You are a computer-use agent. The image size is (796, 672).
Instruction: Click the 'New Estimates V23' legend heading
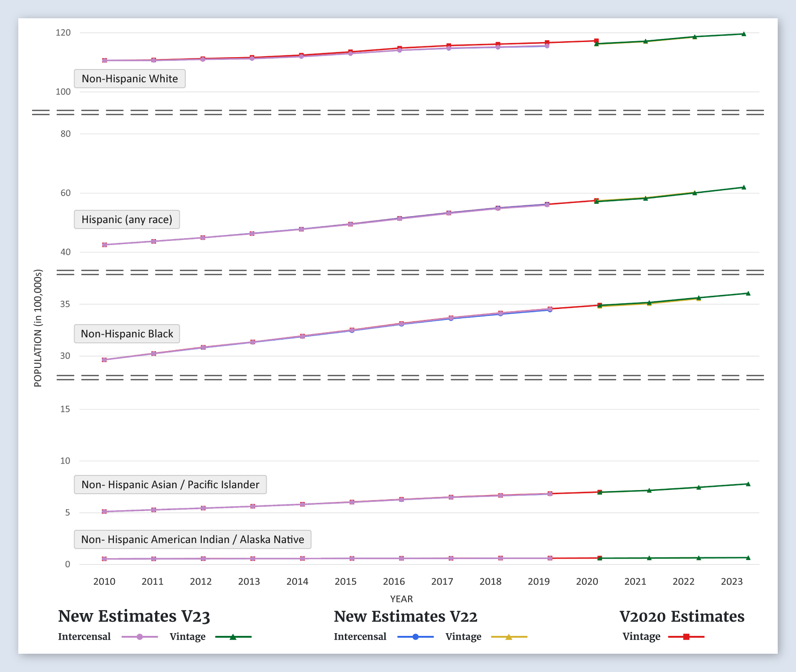pyautogui.click(x=134, y=616)
